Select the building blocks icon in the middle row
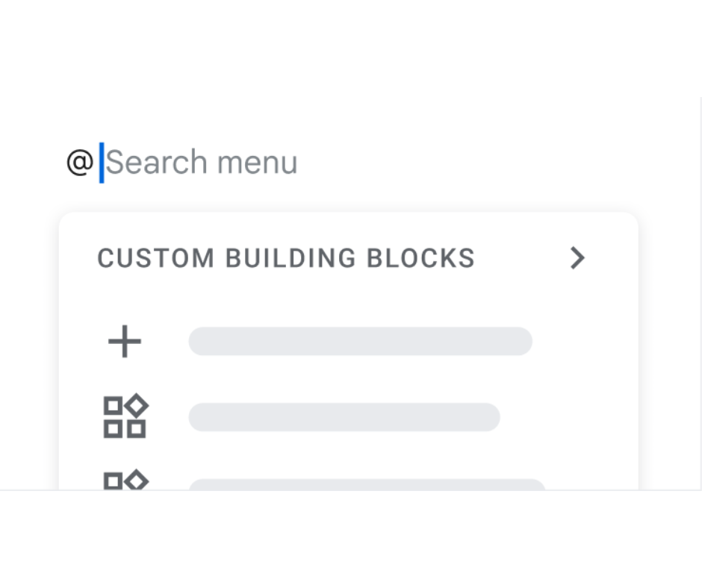 pyautogui.click(x=125, y=416)
